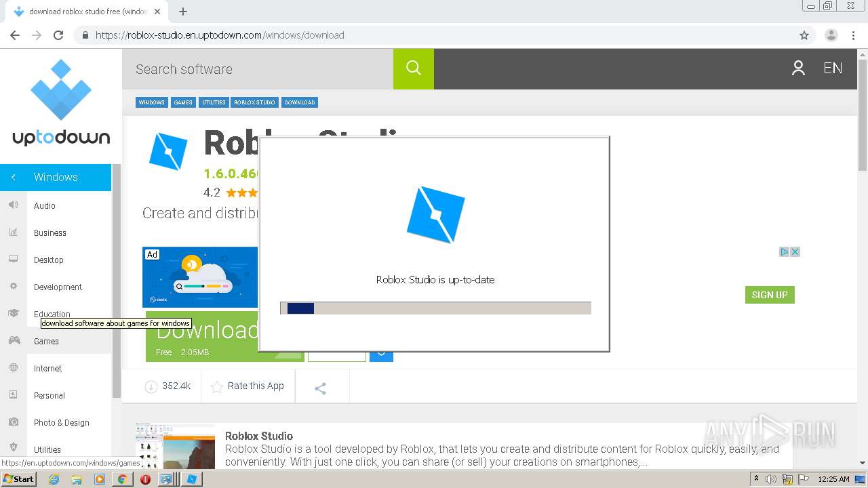Expand the blue download options arrow
The height and width of the screenshot is (488, 868).
(x=381, y=352)
